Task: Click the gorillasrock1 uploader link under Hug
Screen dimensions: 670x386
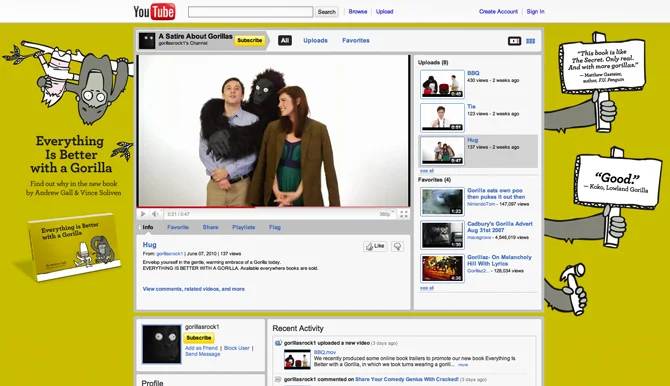Action: tap(169, 253)
